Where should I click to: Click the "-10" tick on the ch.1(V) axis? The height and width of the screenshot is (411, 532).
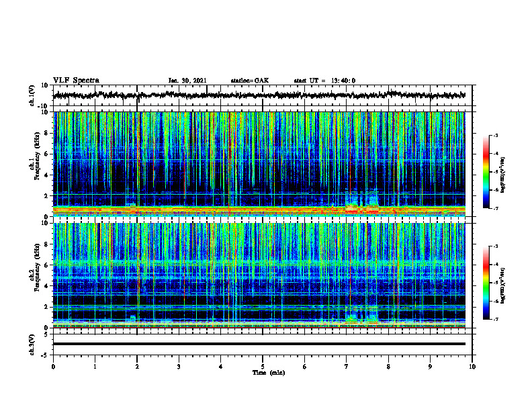(x=44, y=106)
